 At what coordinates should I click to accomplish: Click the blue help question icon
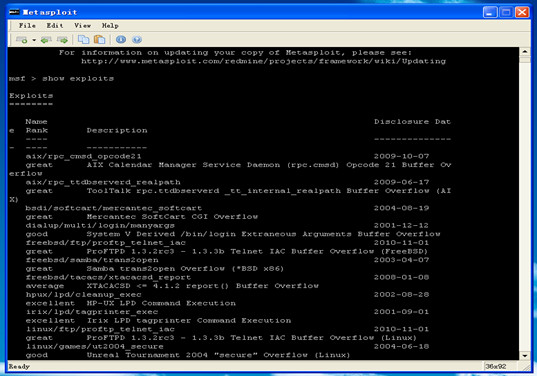(137, 40)
